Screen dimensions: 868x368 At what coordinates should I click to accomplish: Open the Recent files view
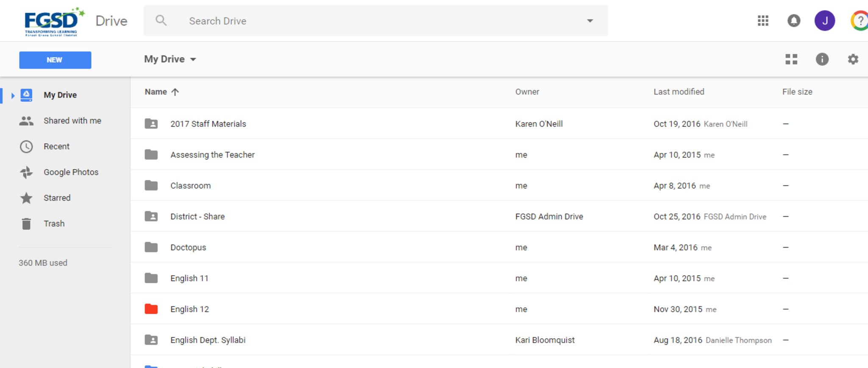point(56,147)
